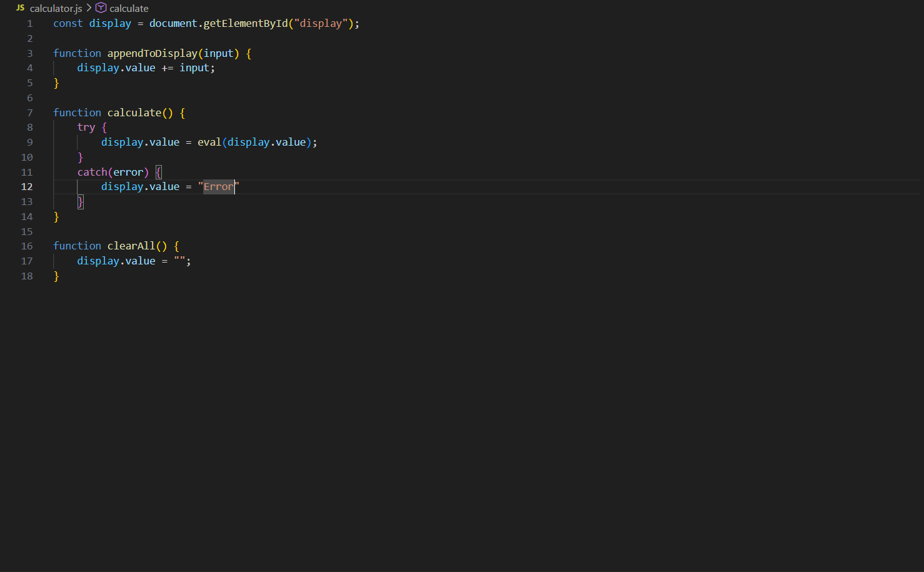The width and height of the screenshot is (924, 572).
Task: Click the opening brace after catch(error)
Action: [159, 173]
